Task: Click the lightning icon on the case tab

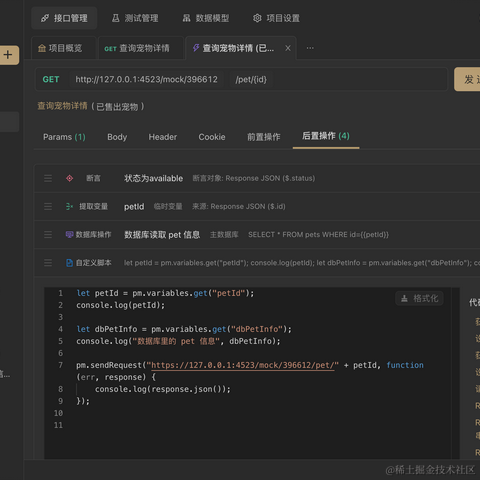Action: [x=196, y=48]
